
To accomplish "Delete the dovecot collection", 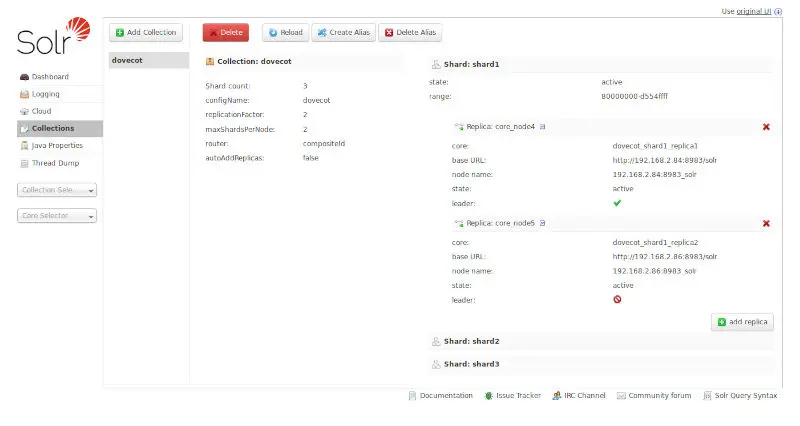I will pyautogui.click(x=226, y=32).
